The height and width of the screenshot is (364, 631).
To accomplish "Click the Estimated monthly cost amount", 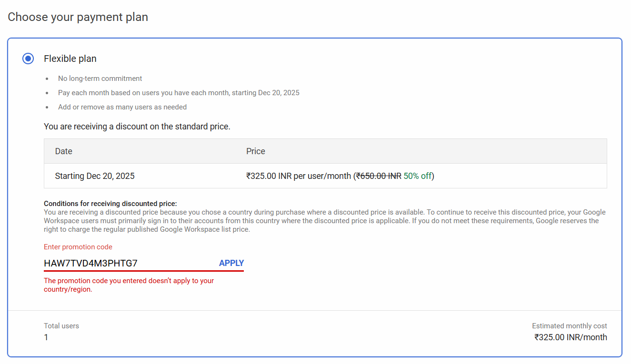I will click(x=570, y=337).
